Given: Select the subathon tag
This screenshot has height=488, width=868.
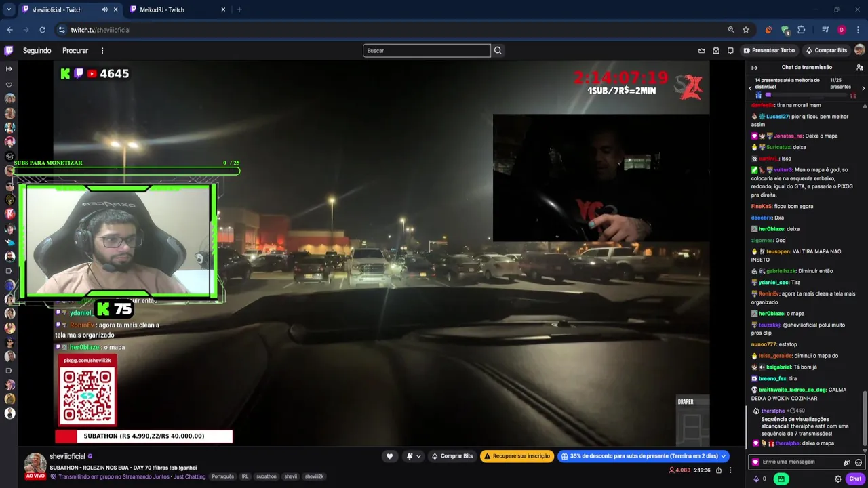Looking at the screenshot, I should click(x=267, y=476).
